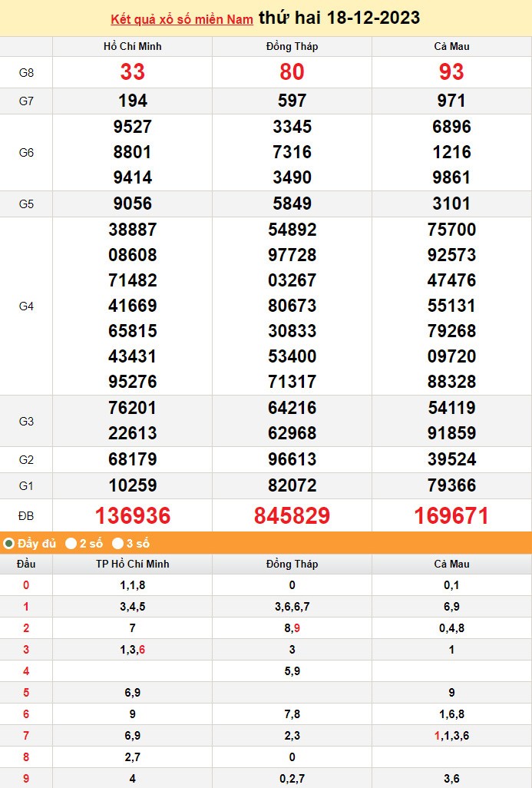Click the 'Đầu' column header

(x=26, y=564)
